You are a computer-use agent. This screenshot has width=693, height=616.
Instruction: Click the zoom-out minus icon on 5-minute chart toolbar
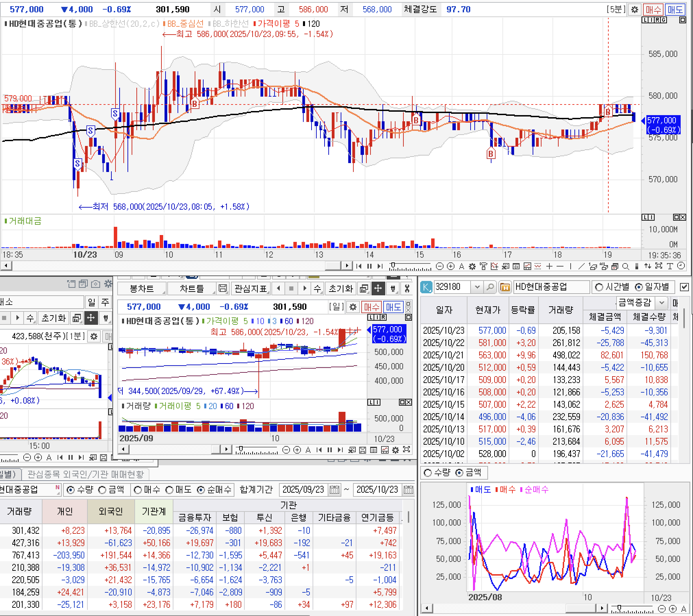click(440, 266)
